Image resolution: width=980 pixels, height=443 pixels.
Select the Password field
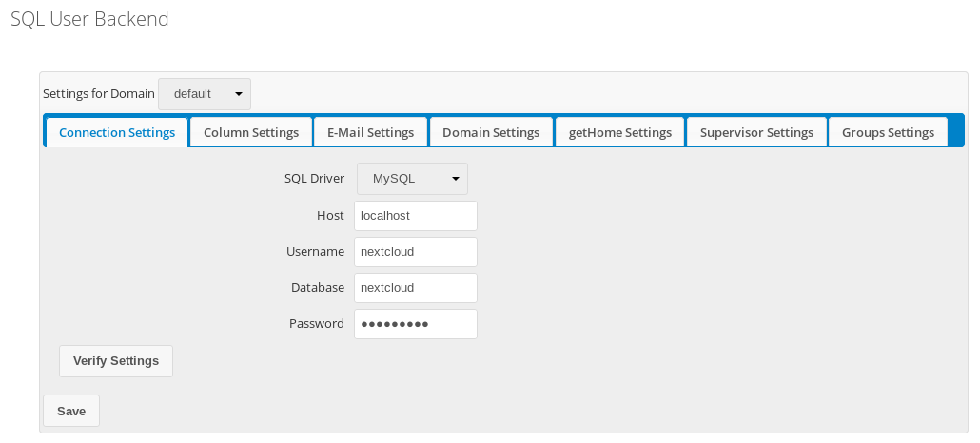tap(415, 324)
